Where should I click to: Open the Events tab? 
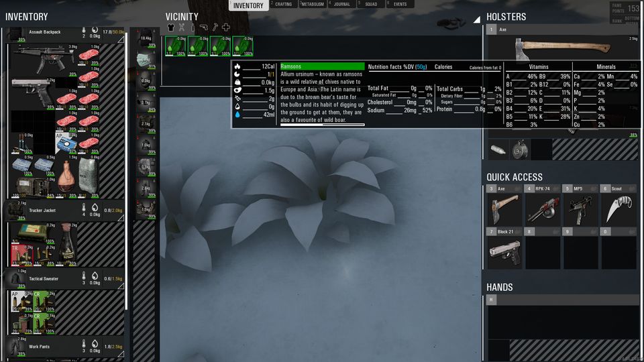click(400, 4)
